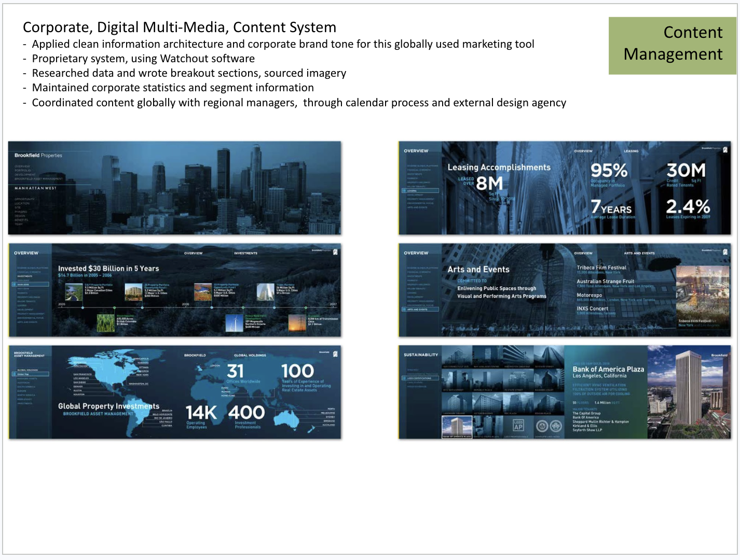This screenshot has height=560, width=740.
Task: Click the 'Bank of America Plaza' heading
Action: click(608, 369)
